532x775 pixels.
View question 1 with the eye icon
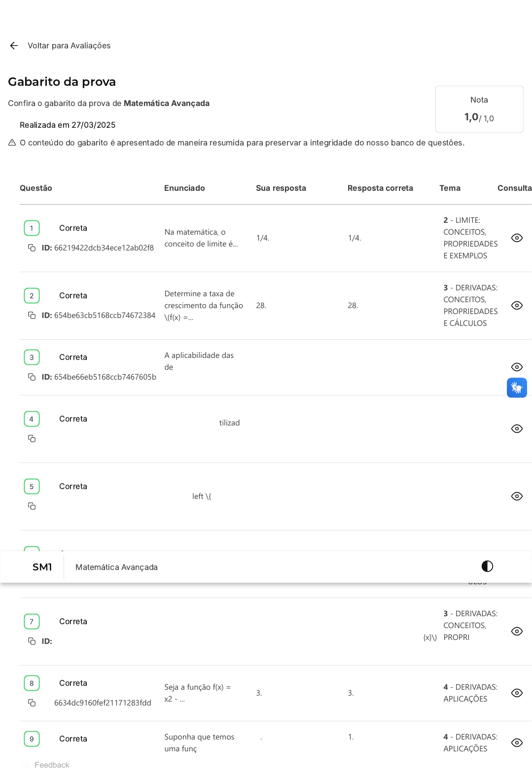point(517,238)
